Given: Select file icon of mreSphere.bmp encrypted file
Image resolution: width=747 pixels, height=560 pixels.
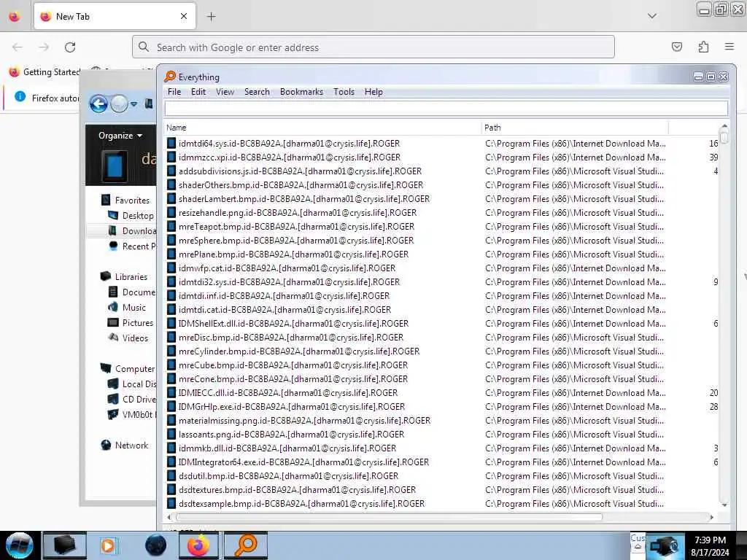Looking at the screenshot, I should (171, 241).
